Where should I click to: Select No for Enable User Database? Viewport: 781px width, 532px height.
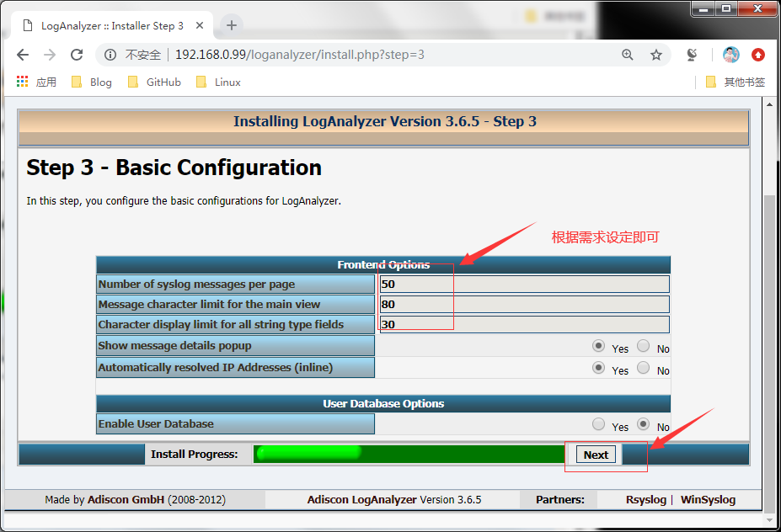coord(643,424)
